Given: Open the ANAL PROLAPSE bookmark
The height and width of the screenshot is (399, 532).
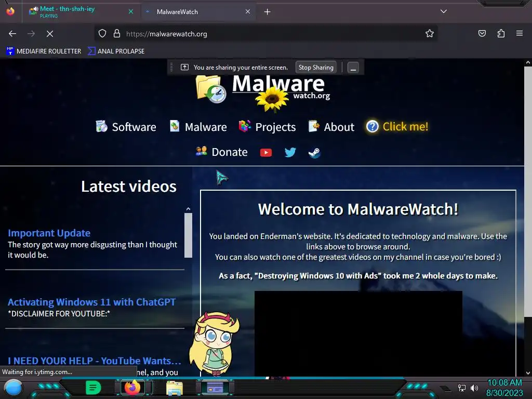Looking at the screenshot, I should click(x=116, y=51).
